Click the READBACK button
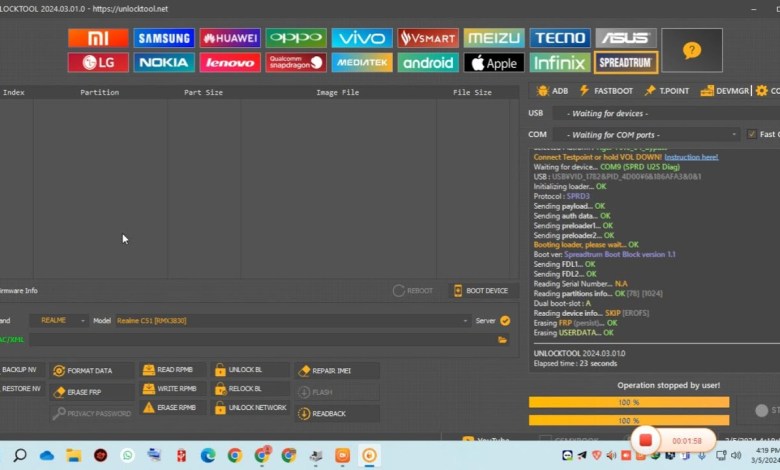This screenshot has height=470, width=780. [x=337, y=413]
